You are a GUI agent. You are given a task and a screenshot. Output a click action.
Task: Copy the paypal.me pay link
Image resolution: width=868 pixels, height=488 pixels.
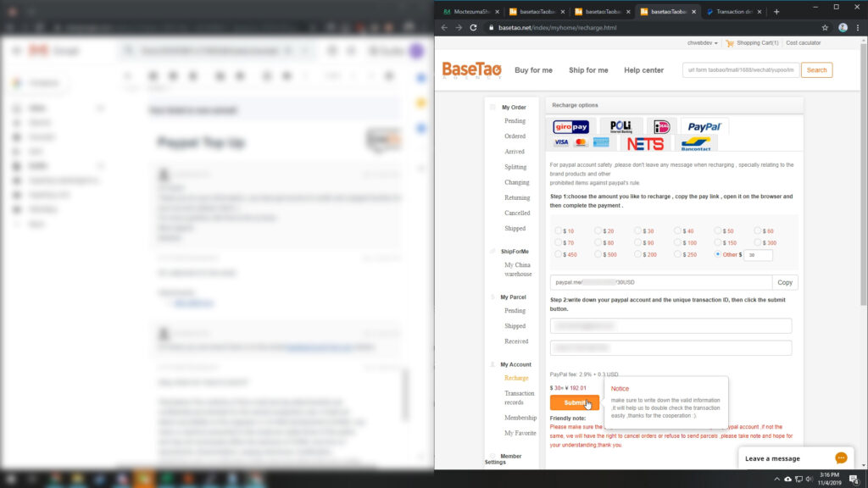click(x=785, y=282)
